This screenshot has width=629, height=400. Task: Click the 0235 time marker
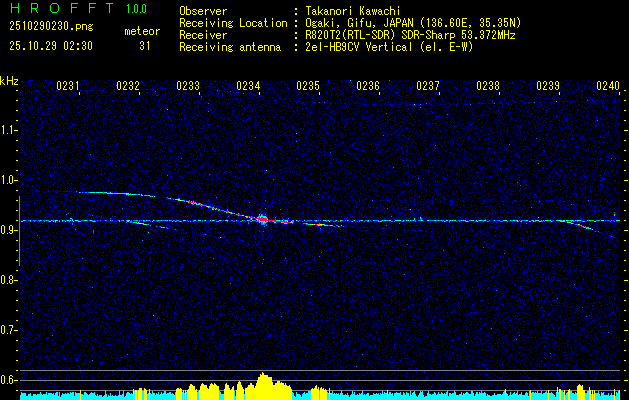coord(308,86)
